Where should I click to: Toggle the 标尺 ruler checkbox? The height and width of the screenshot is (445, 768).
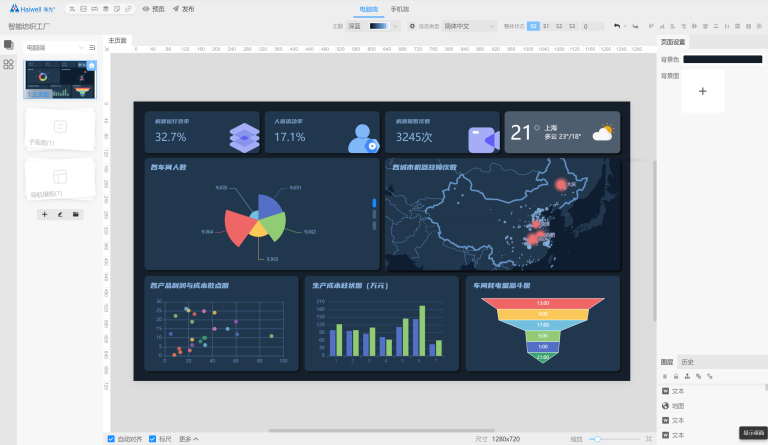(153, 439)
